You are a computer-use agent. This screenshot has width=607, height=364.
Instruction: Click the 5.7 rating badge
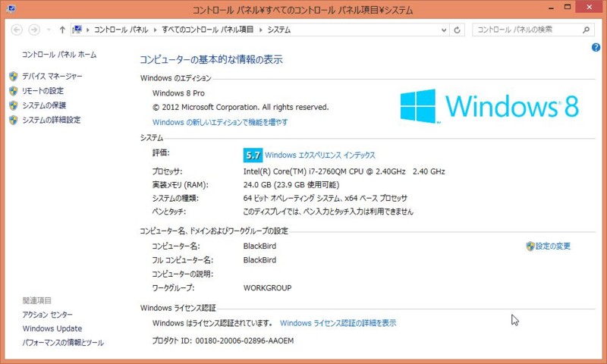point(253,155)
